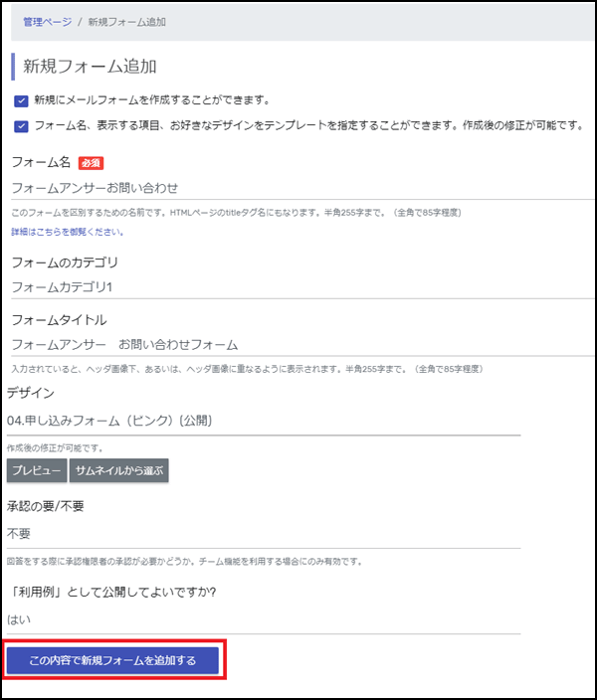Select the 新規フォーム追加 breadcrumb item
Image resolution: width=597 pixels, height=700 pixels.
(127, 22)
